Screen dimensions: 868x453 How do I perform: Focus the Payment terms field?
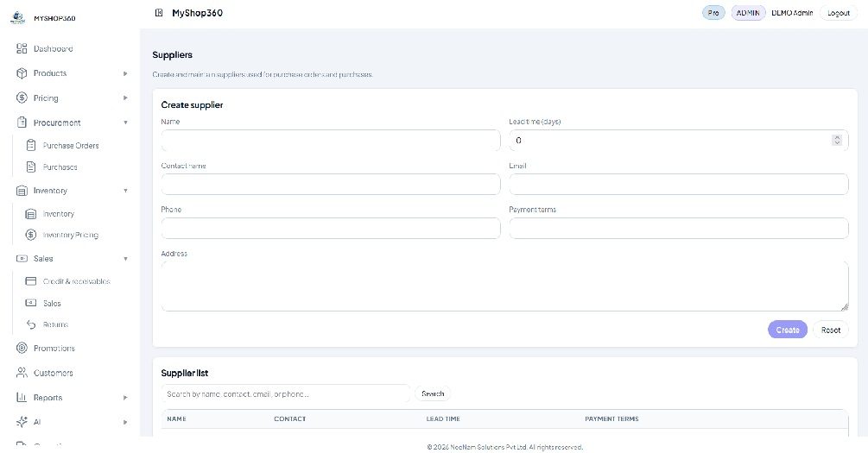pyautogui.click(x=678, y=228)
